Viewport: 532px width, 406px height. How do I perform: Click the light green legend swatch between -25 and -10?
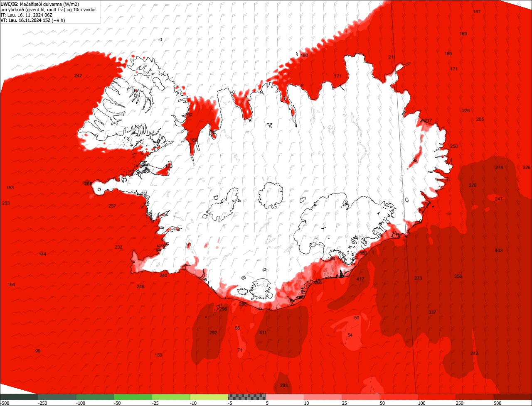pos(171,397)
